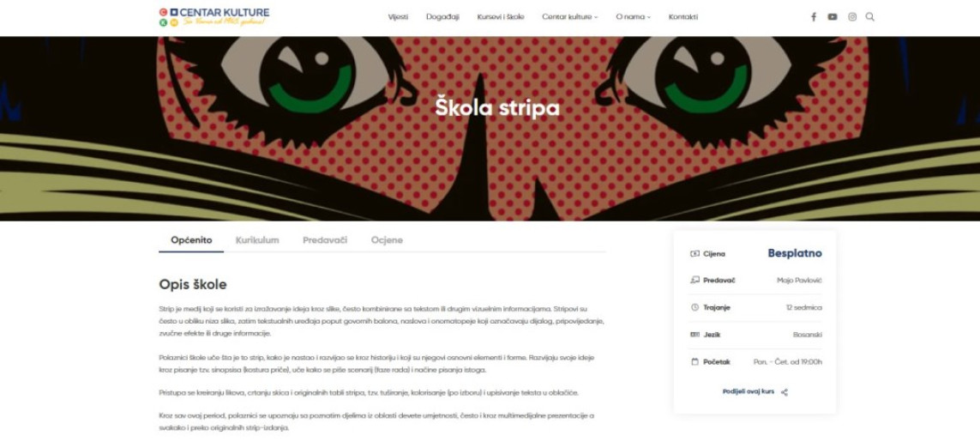Screen dimensions: 980x448
Task: Open the YouTube channel icon
Action: tap(833, 17)
